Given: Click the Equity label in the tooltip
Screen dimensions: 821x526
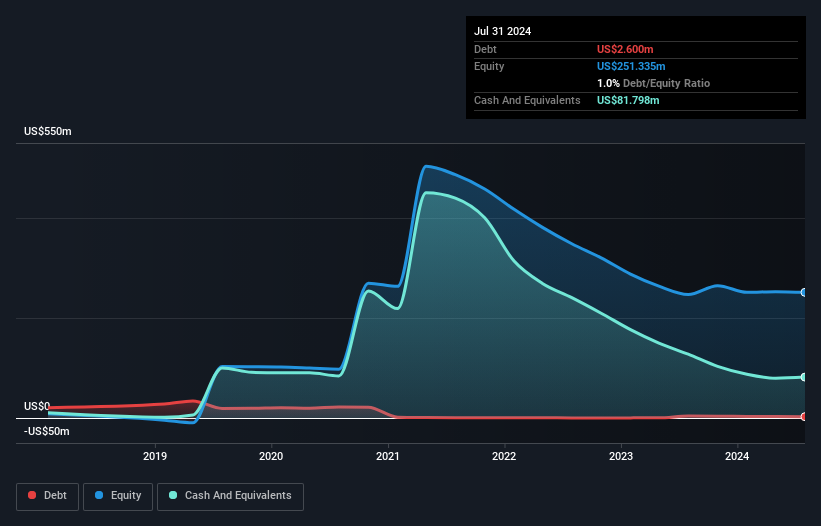Looking at the screenshot, I should point(489,66).
